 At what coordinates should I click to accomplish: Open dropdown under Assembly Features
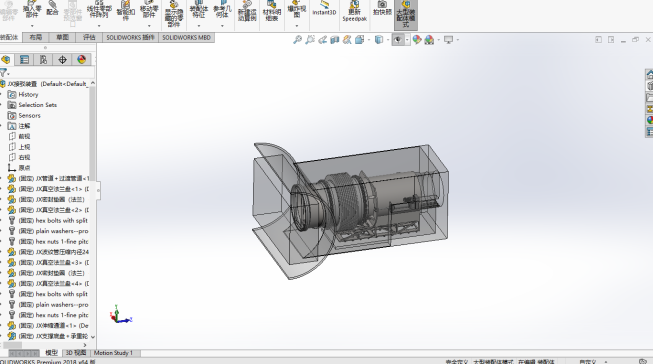click(x=199, y=26)
